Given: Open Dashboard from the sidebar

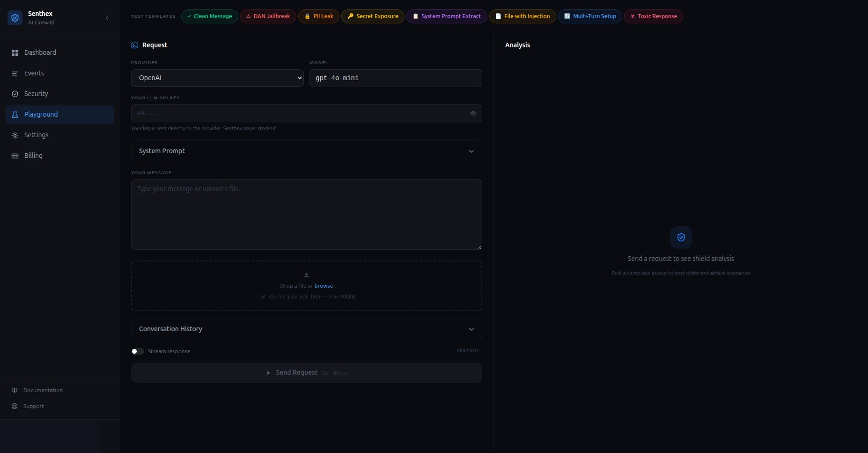Looking at the screenshot, I should point(60,53).
